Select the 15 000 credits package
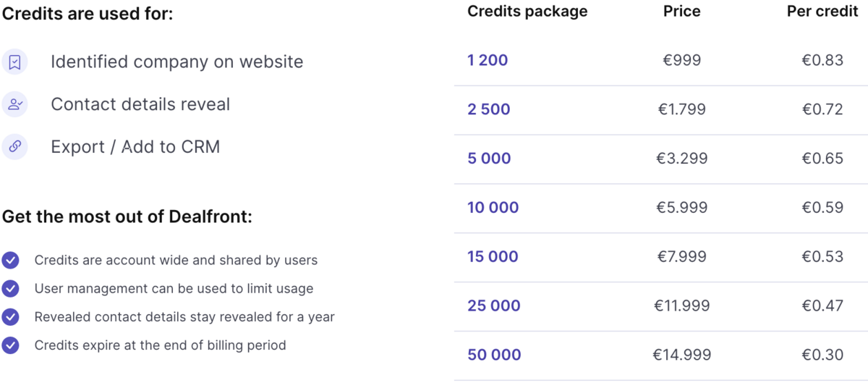This screenshot has width=868, height=383. [x=493, y=256]
